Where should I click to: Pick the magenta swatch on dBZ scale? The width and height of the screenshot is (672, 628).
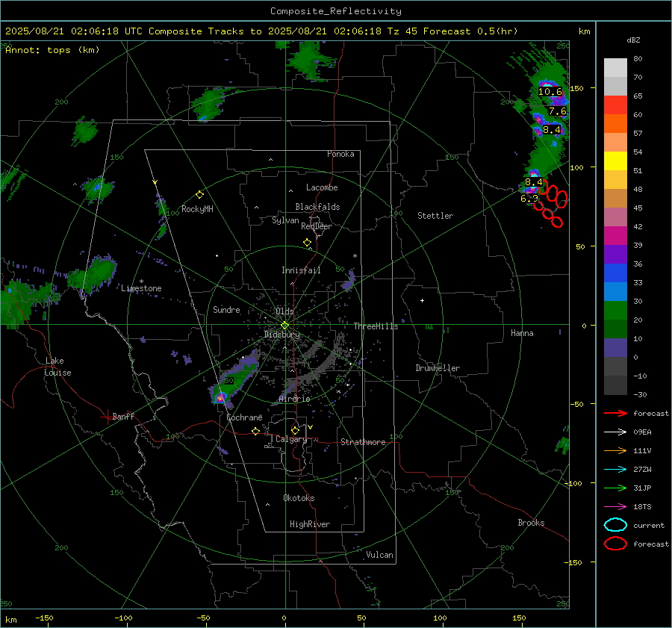[x=615, y=235]
